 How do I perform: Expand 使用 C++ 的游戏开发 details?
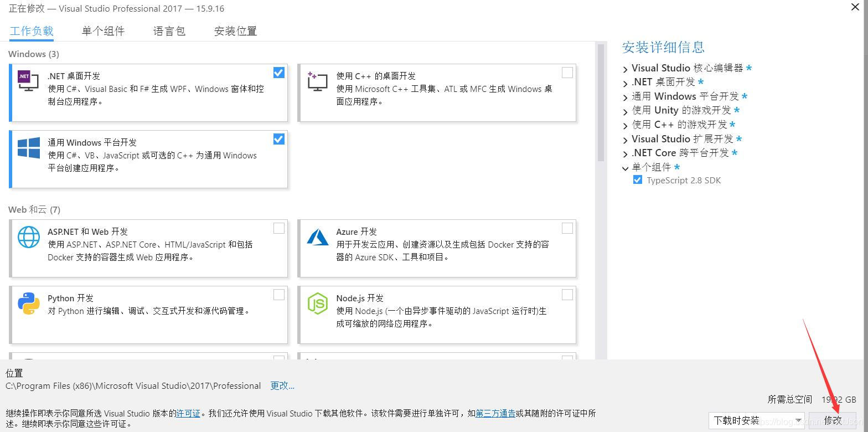click(626, 126)
